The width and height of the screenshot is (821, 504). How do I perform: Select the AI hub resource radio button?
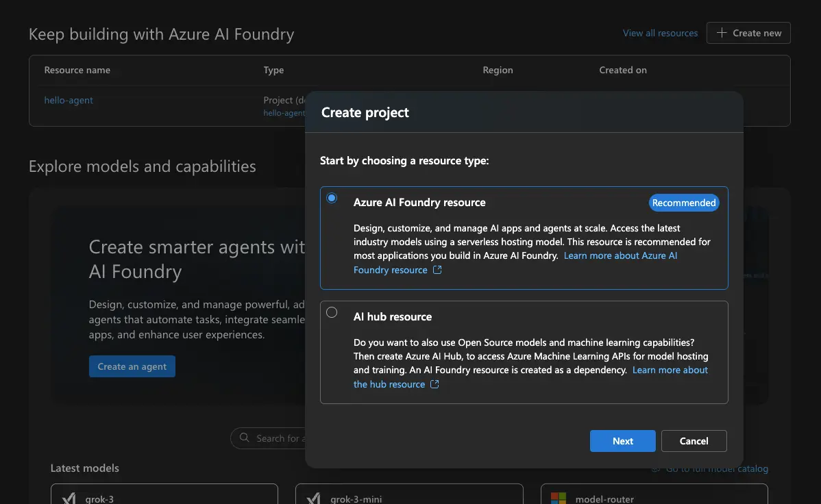(x=332, y=312)
